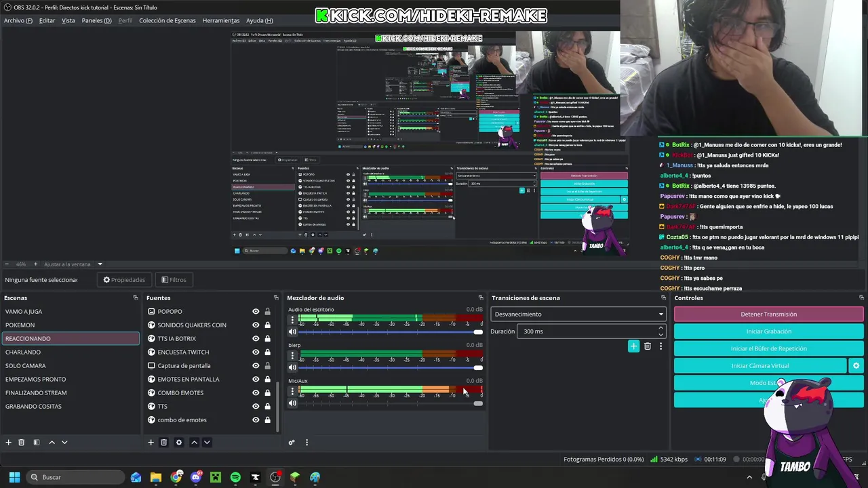The height and width of the screenshot is (488, 868).
Task: Remove selected source with trash icon
Action: 163,443
